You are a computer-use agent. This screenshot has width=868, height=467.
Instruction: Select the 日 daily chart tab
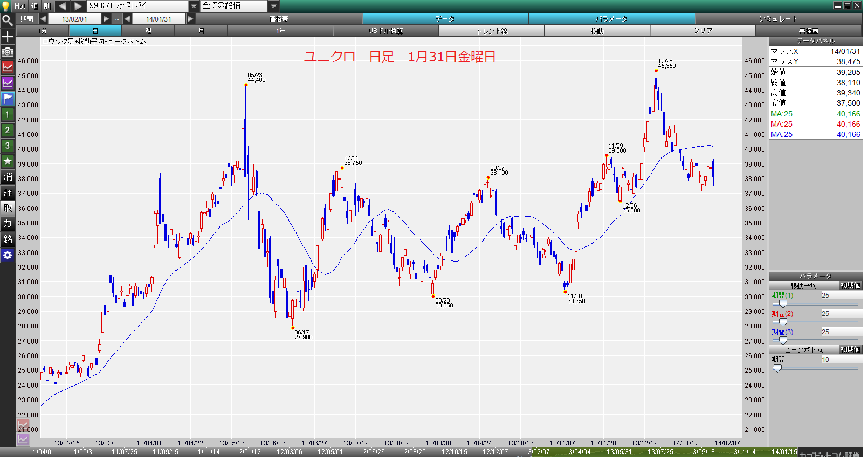pyautogui.click(x=95, y=31)
